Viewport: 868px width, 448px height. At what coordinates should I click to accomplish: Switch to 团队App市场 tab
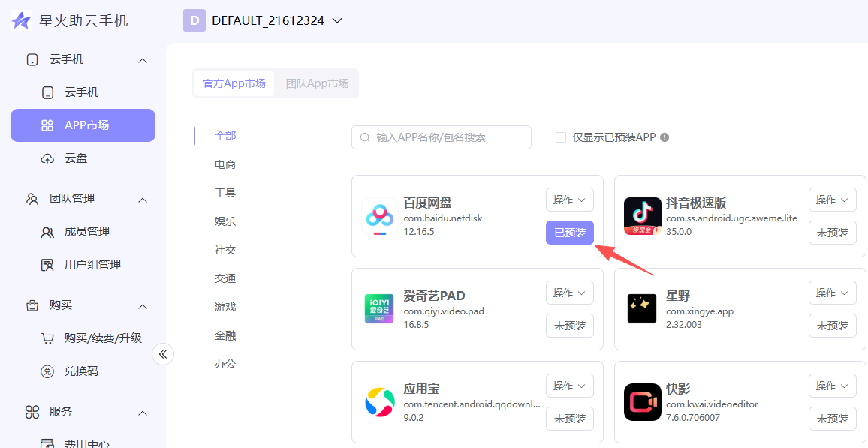point(317,83)
